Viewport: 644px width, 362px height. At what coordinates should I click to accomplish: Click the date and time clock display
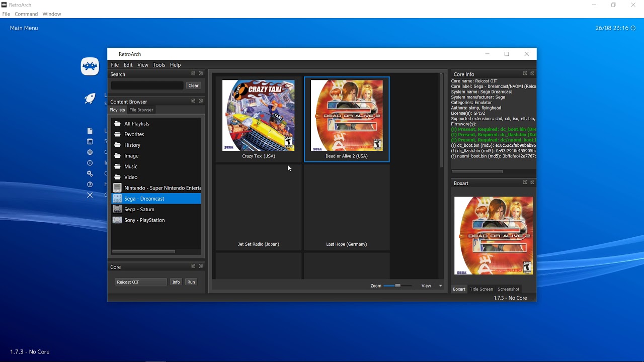615,28
